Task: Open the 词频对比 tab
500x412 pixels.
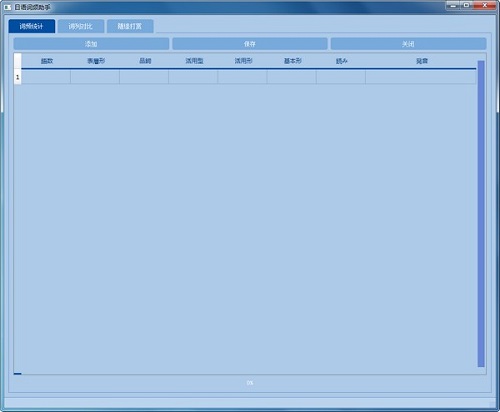Action: pos(81,26)
